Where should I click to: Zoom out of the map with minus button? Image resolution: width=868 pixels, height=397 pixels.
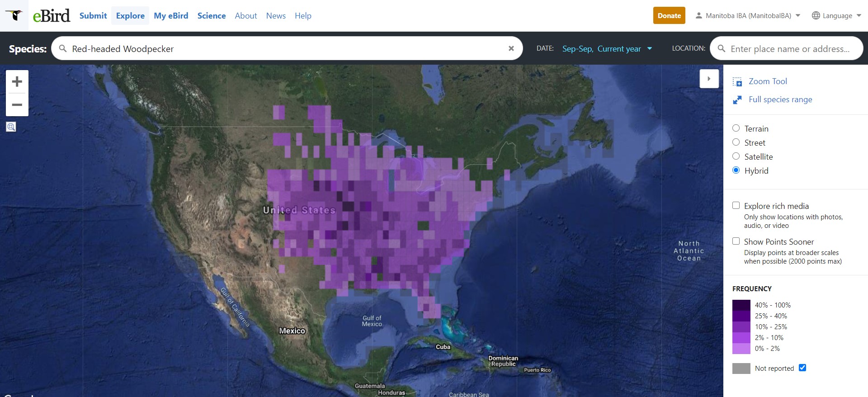[17, 105]
